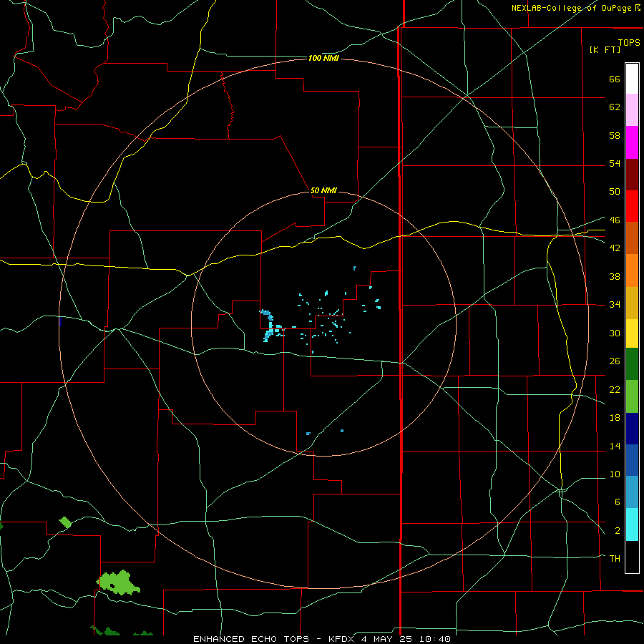Click the TH label on the scale
644x644 pixels.
615,559
